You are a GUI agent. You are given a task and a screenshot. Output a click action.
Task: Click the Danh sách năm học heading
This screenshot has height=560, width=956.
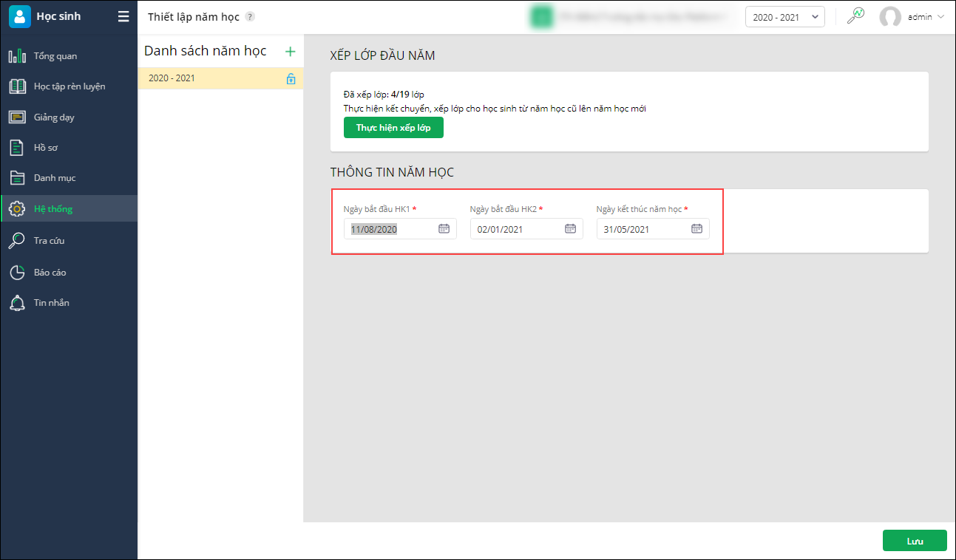[206, 51]
